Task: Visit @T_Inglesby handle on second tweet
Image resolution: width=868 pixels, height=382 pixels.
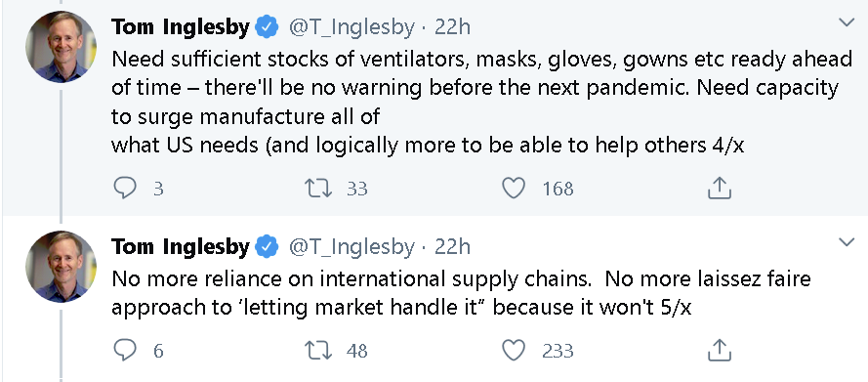Action: (x=351, y=247)
